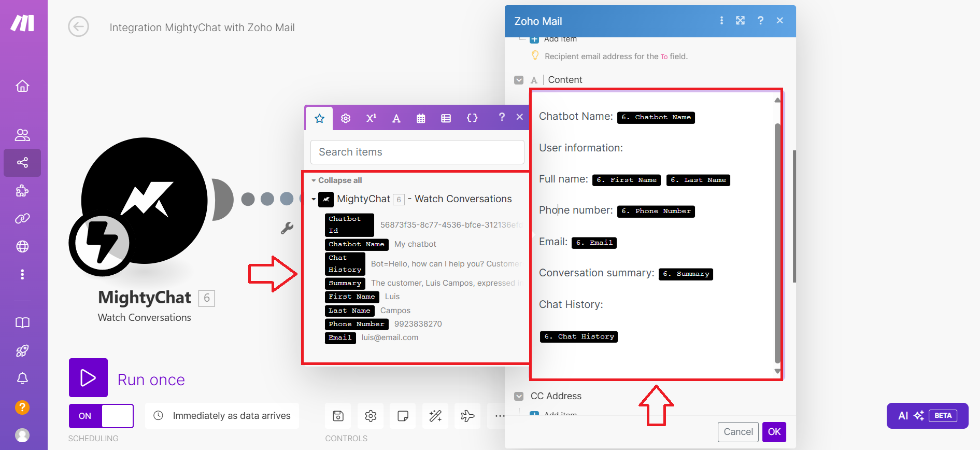Go back with the arrow button
Screen dimensions: 980x450
coord(79,26)
